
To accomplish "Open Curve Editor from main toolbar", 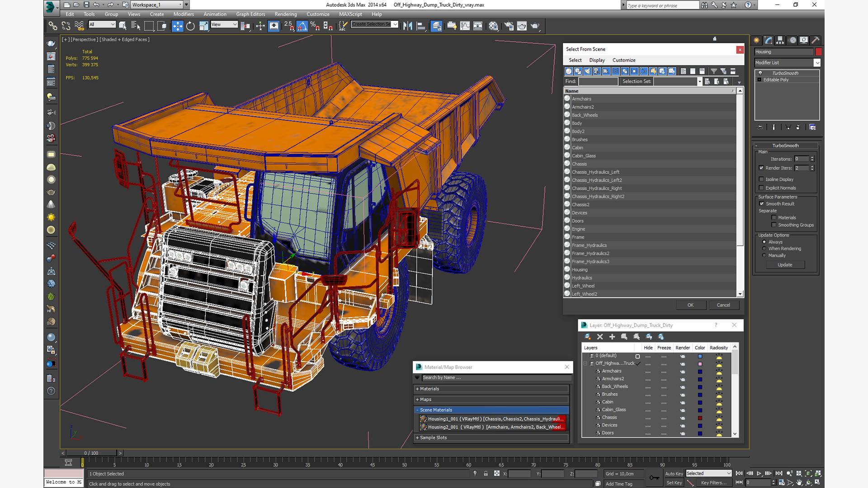I will 465,26.
